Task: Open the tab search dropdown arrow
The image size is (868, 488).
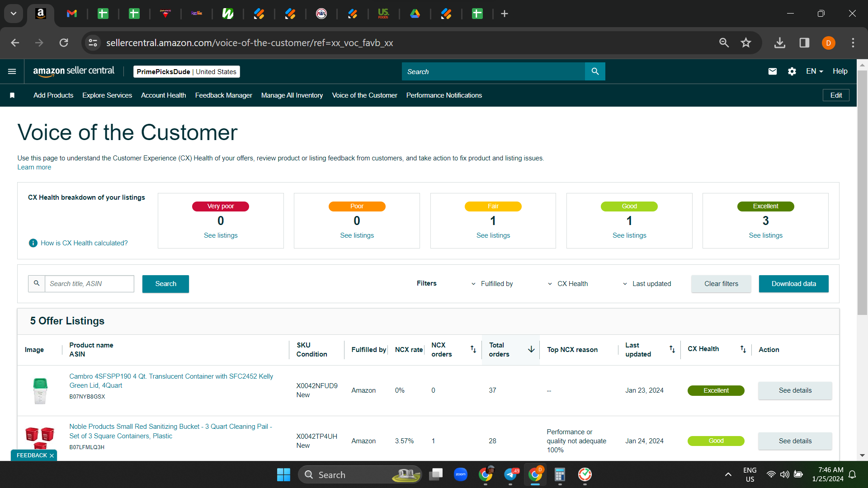Action: pos(14,14)
